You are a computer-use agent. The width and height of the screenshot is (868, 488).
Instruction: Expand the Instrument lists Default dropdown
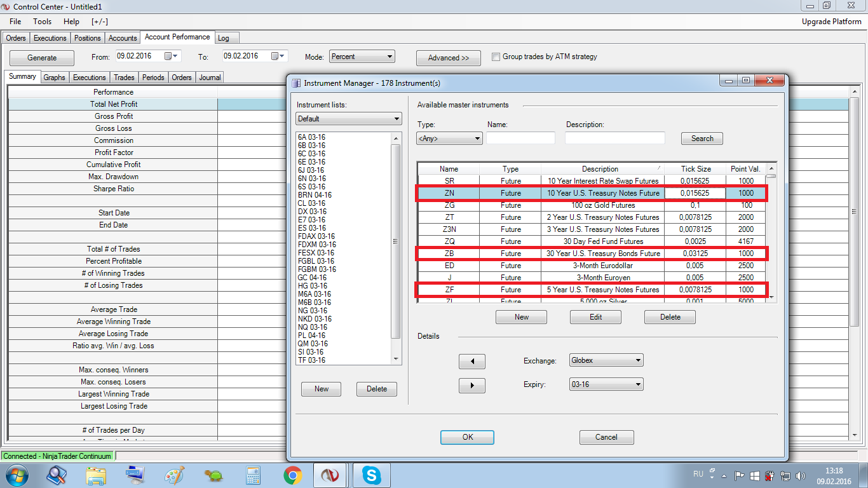(349, 119)
